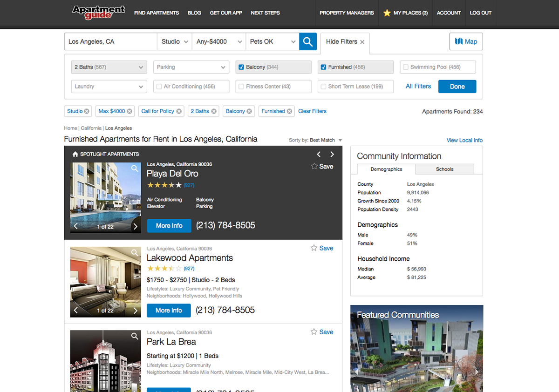Click the Home breadcrumb link
The height and width of the screenshot is (392, 559).
point(70,128)
